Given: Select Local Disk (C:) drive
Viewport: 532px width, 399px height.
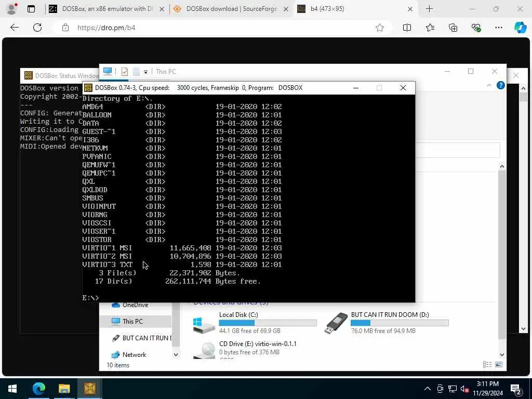Looking at the screenshot, I should coord(255,322).
